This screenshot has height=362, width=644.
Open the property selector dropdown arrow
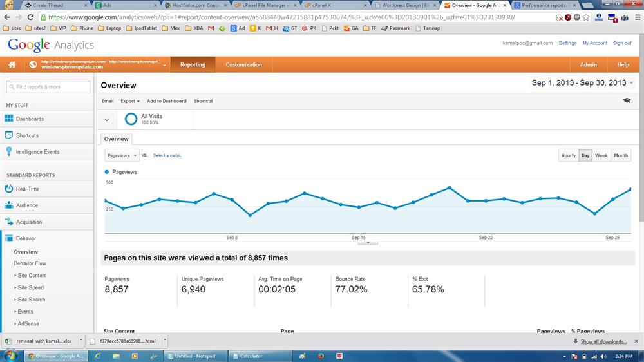click(164, 65)
